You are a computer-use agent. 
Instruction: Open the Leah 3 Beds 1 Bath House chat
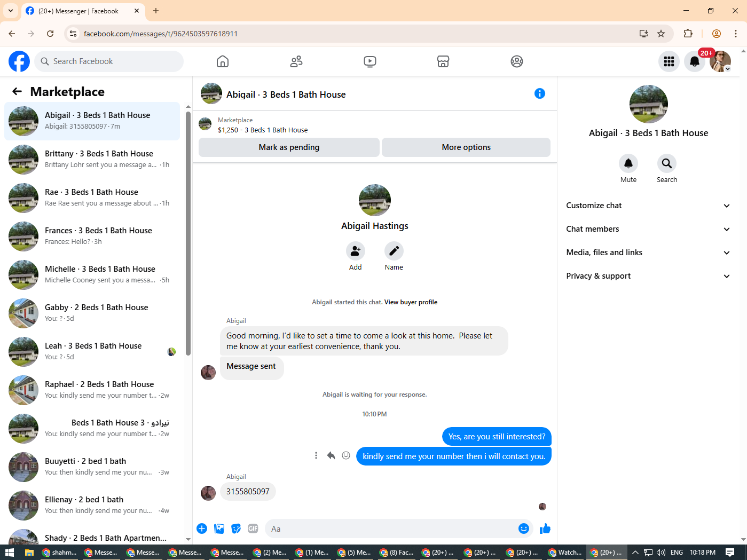pyautogui.click(x=92, y=352)
